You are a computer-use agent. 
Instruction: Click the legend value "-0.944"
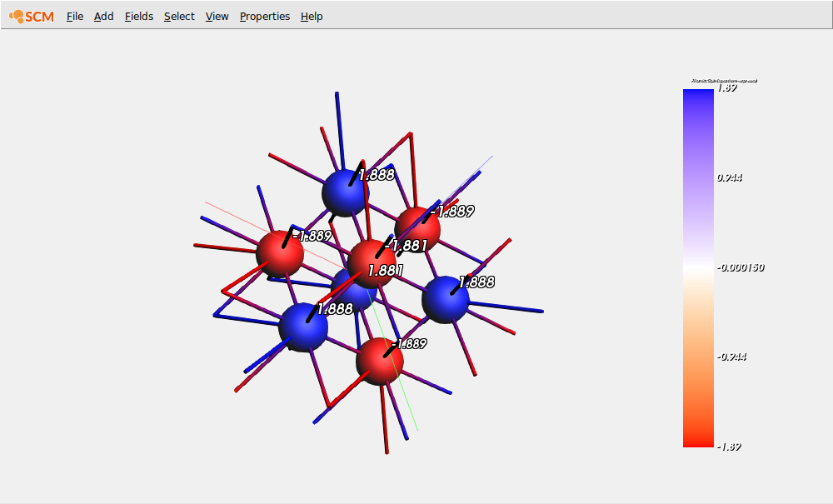731,357
